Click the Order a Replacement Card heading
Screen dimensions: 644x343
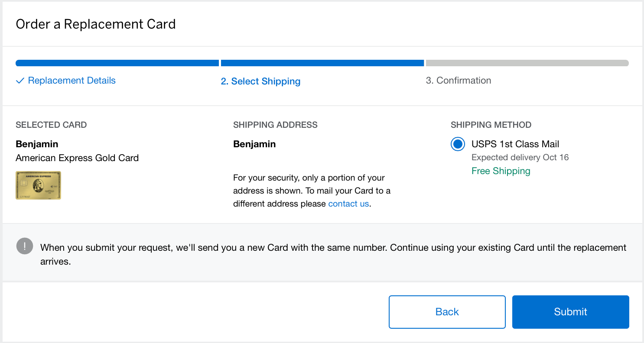pyautogui.click(x=96, y=24)
